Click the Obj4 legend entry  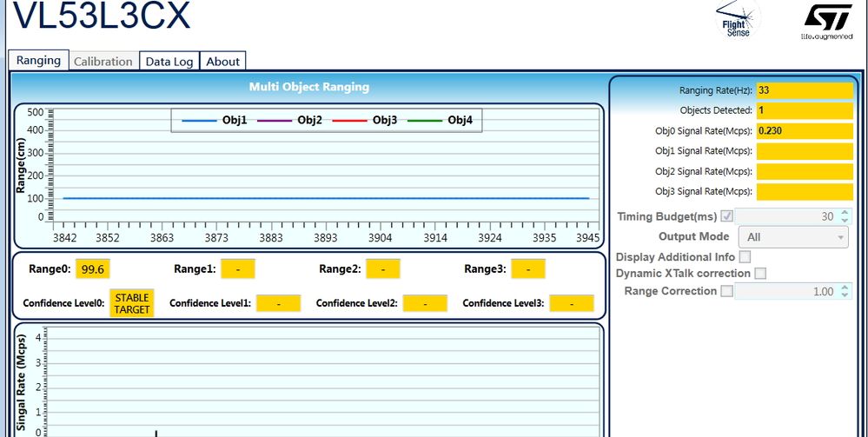tap(440, 120)
